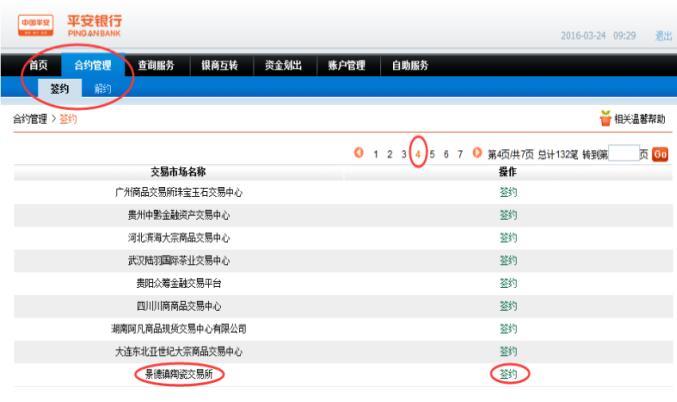Image resolution: width=677 pixels, height=402 pixels.
Task: Switch to the 解约 sub-tab
Action: click(103, 88)
